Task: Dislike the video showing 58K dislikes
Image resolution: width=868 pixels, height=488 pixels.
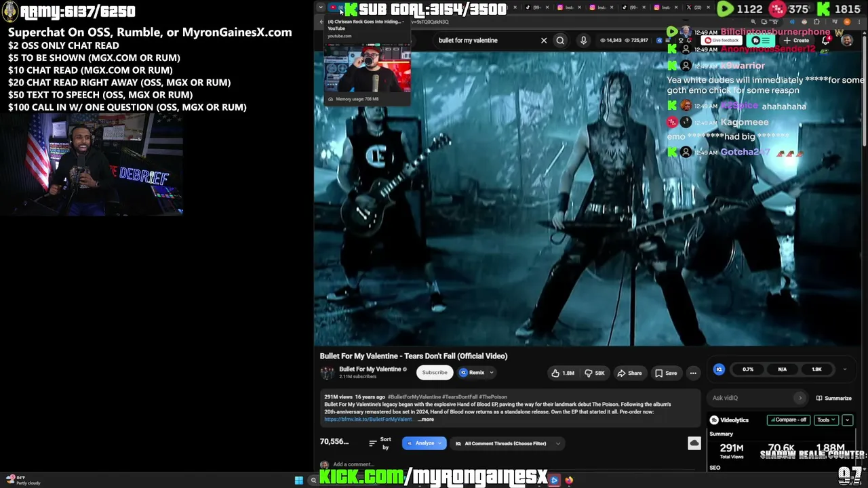Action: pyautogui.click(x=595, y=373)
